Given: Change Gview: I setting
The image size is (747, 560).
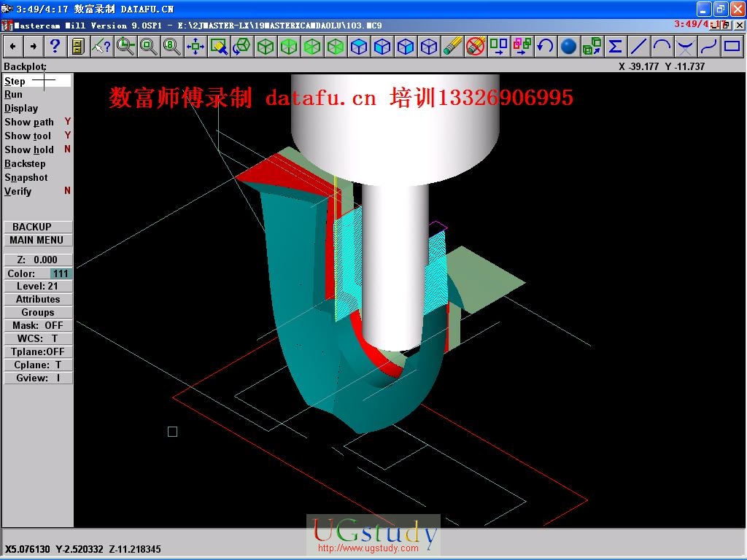Looking at the screenshot, I should coord(38,378).
